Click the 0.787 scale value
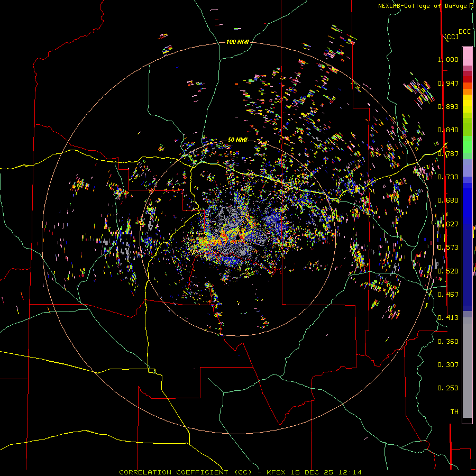The height and width of the screenshot is (476, 476). [448, 153]
